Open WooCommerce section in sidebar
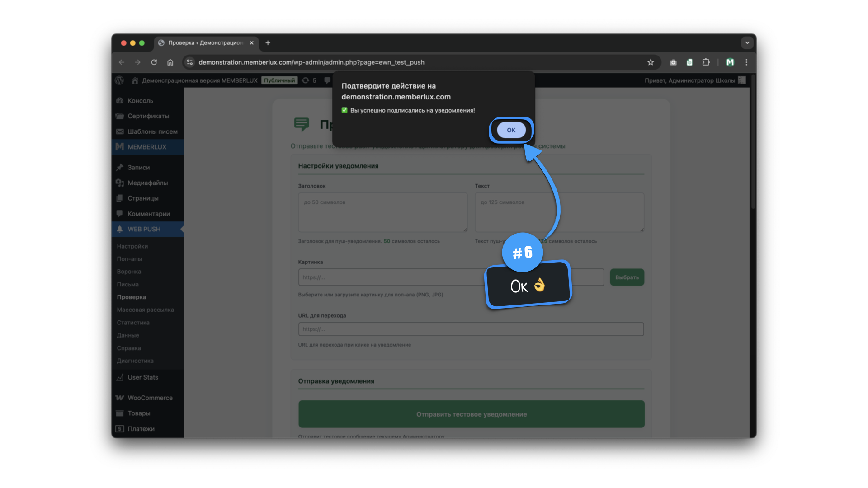Image resolution: width=868 pixels, height=488 pixels. pyautogui.click(x=150, y=398)
